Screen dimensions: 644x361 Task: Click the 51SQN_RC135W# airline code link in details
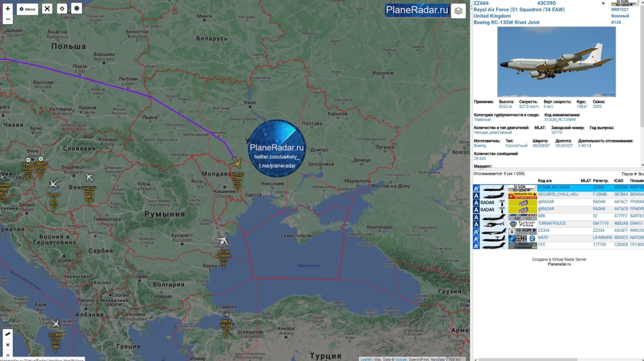[560, 120]
